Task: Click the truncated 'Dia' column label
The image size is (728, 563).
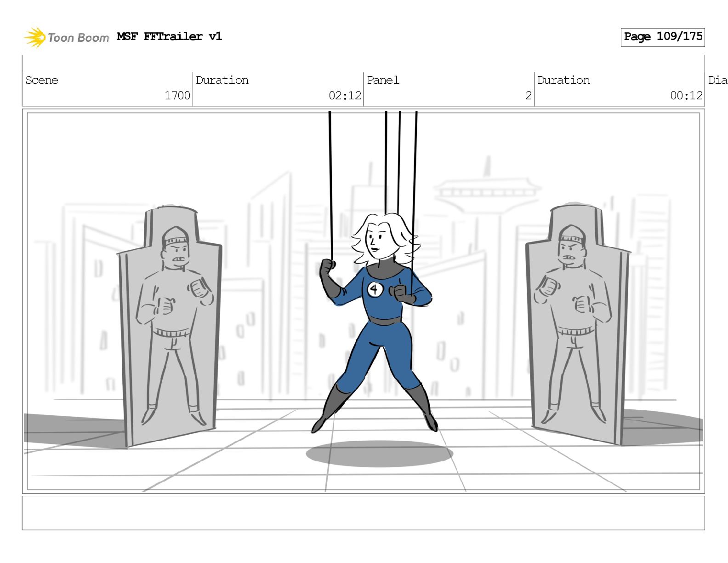Action: point(717,80)
